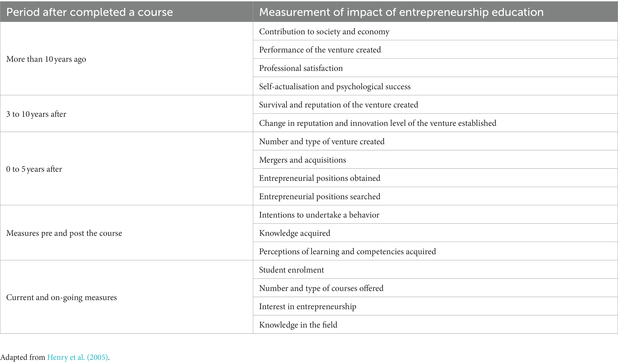Click the 'Professional satisfaction' row
The height and width of the screenshot is (364, 618).
click(435, 68)
